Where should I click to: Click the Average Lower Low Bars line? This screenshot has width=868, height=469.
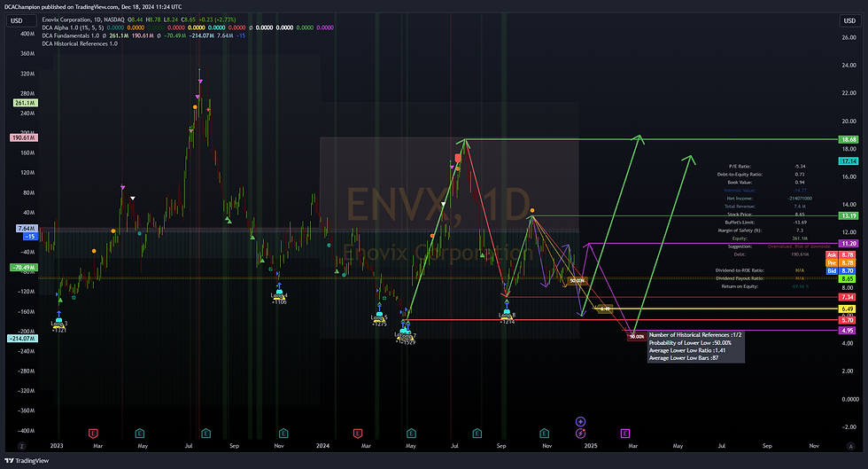[684, 358]
